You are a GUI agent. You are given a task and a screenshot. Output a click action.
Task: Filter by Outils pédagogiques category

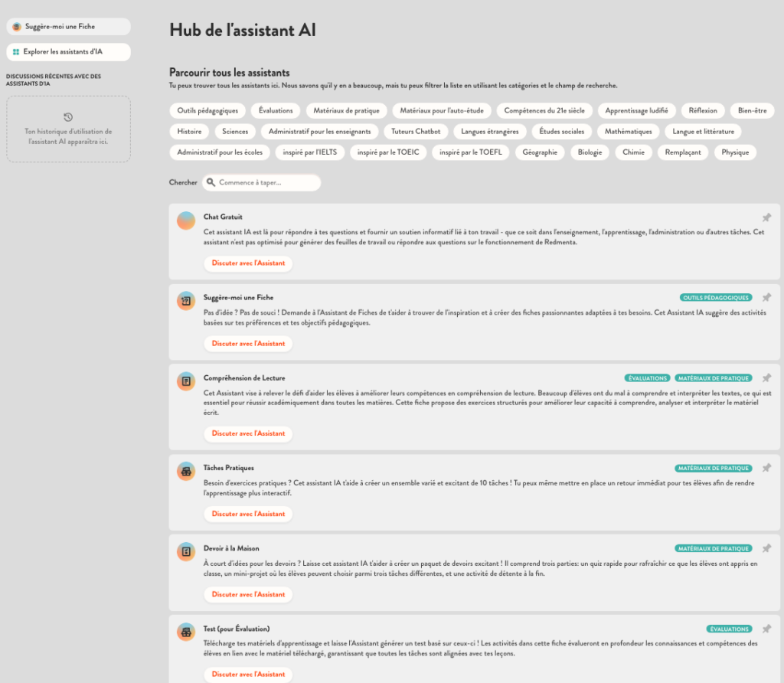[x=207, y=111]
